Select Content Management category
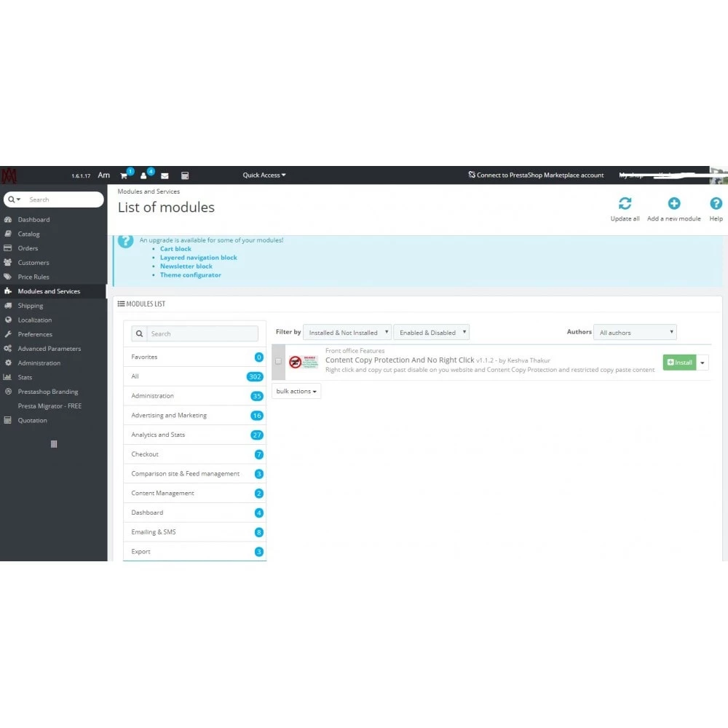 pyautogui.click(x=194, y=494)
